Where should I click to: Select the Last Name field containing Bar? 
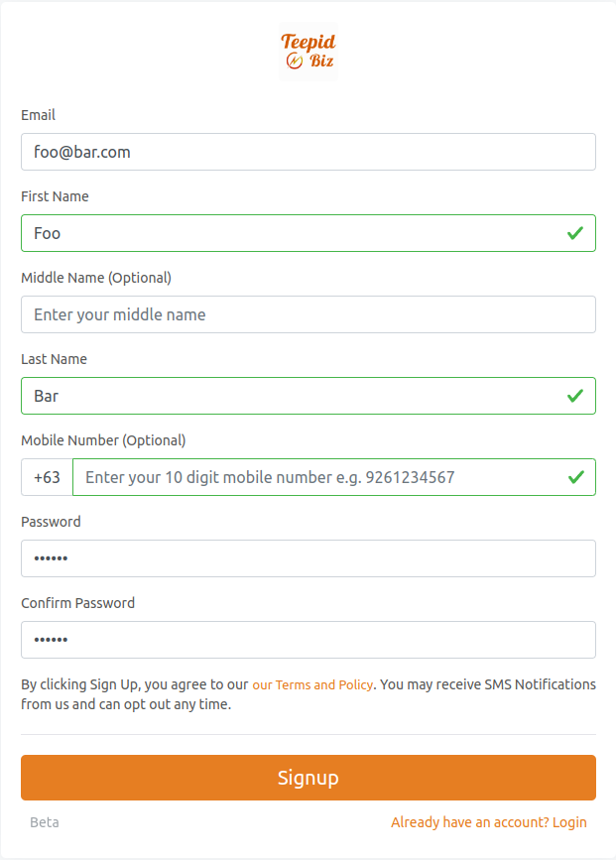[288, 396]
